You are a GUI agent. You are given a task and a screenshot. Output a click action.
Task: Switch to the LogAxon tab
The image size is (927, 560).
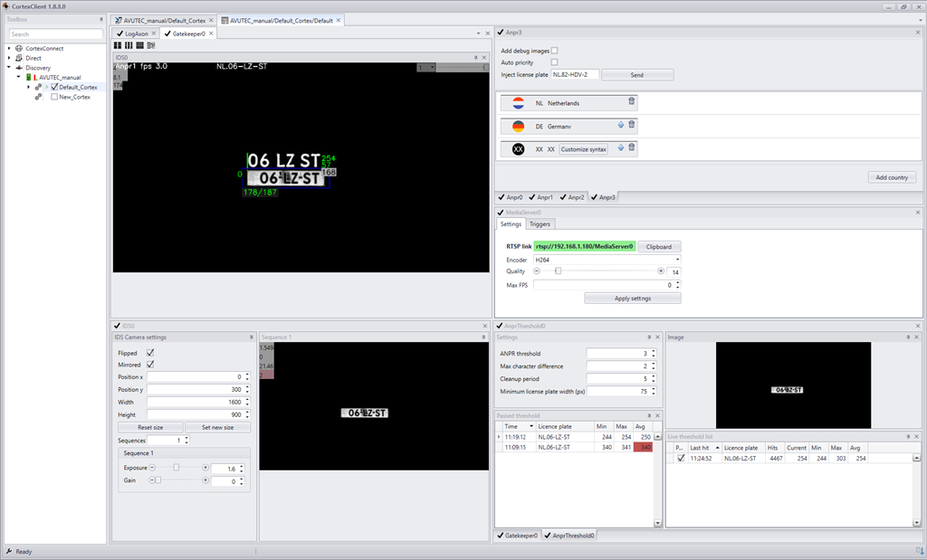click(136, 33)
